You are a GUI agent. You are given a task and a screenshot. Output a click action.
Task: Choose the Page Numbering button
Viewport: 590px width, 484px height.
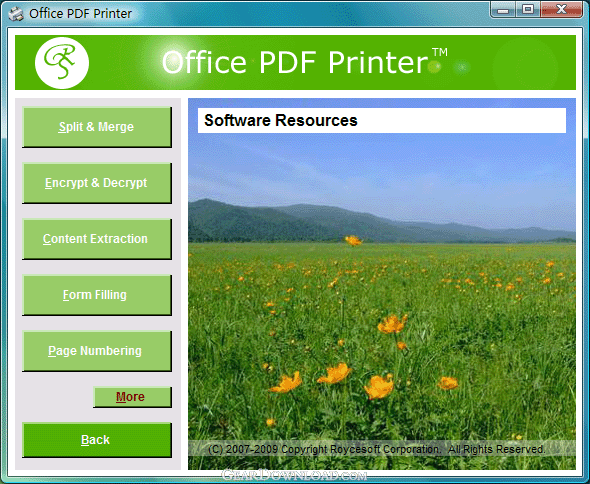97,351
